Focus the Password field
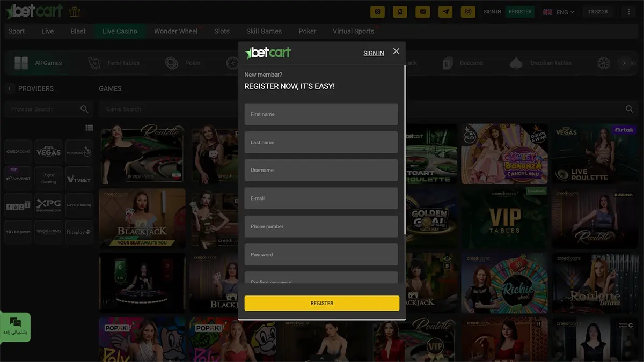 [x=321, y=255]
